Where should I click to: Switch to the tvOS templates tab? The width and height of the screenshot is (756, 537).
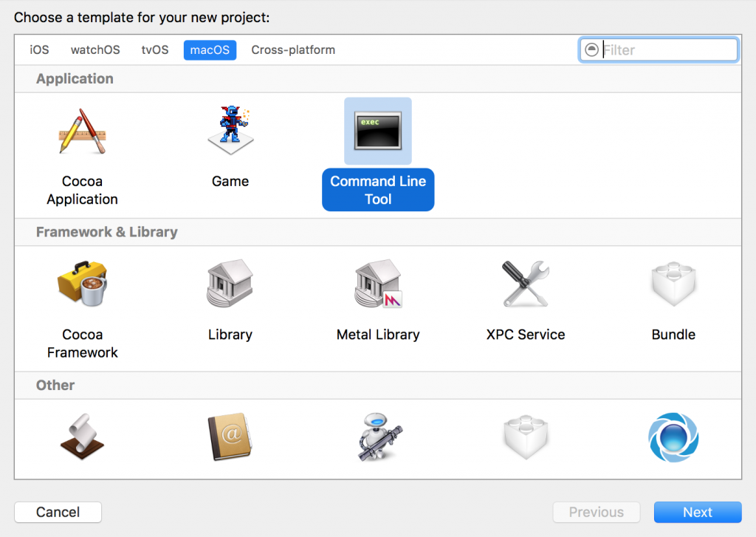coord(154,49)
